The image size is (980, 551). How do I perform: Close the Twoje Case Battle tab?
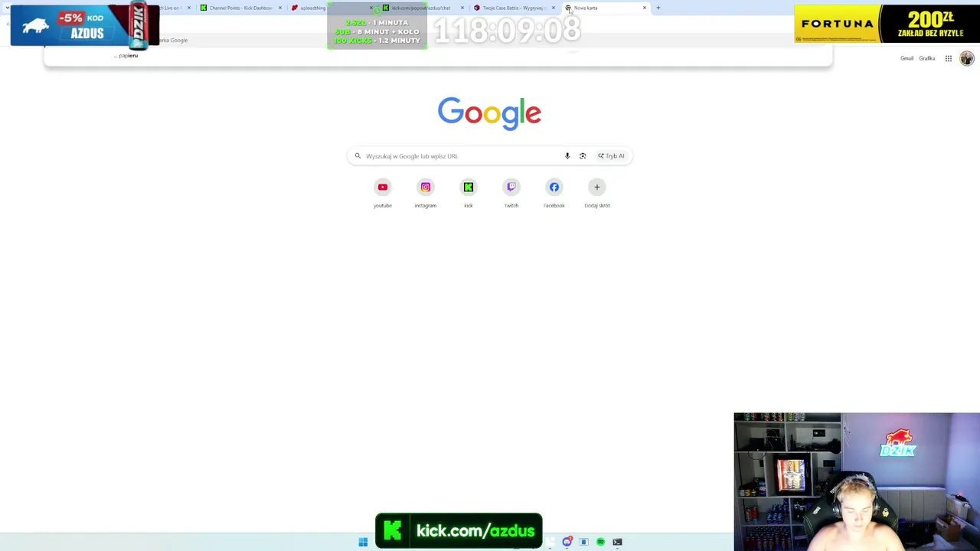[x=554, y=8]
